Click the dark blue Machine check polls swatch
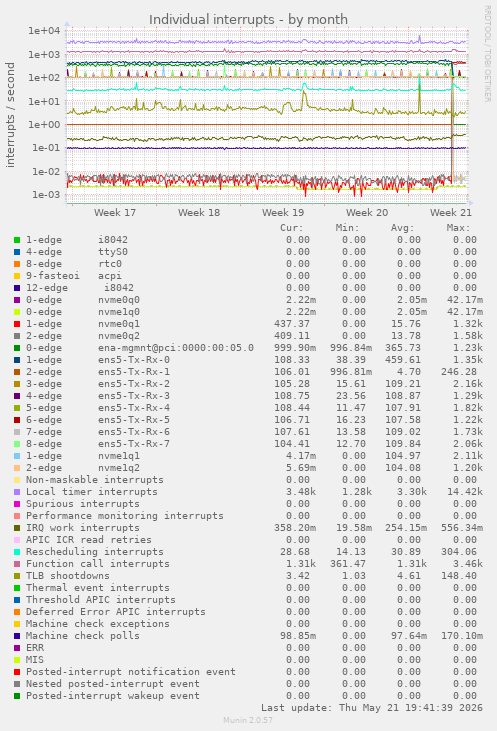The height and width of the screenshot is (731, 497). [x=17, y=636]
